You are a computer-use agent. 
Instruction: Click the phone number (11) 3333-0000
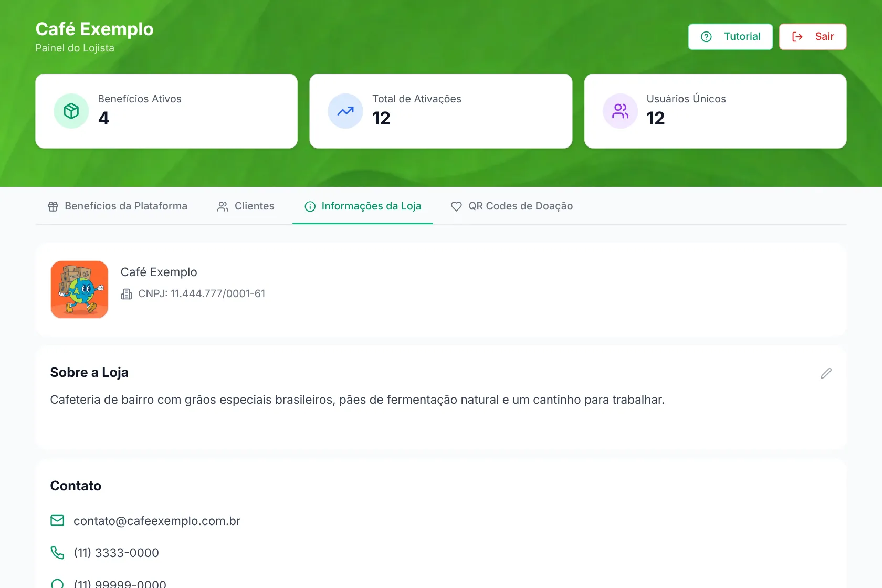(116, 553)
